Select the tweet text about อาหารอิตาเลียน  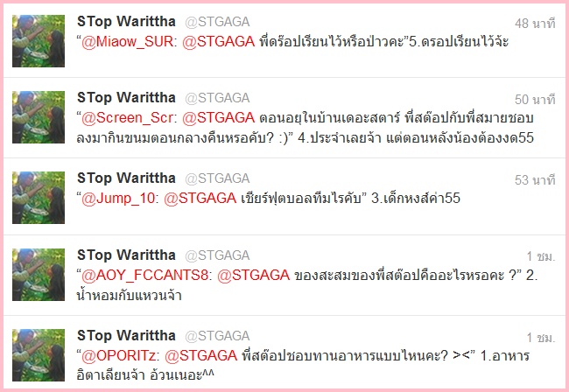point(303,365)
